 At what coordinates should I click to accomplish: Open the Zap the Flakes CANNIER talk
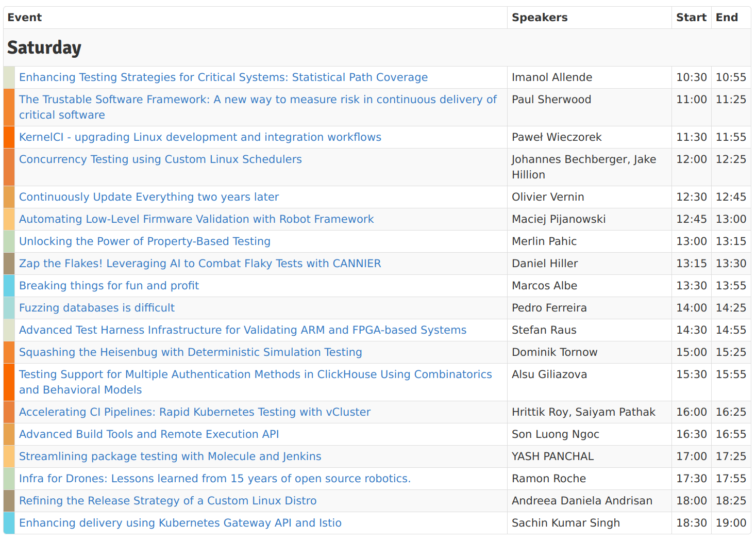pyautogui.click(x=200, y=264)
